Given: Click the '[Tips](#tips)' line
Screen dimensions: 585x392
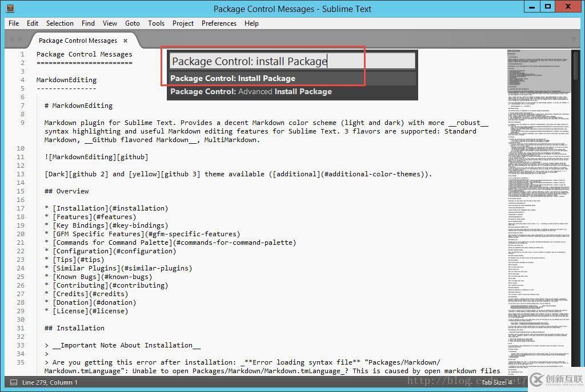Looking at the screenshot, I should [x=74, y=260].
